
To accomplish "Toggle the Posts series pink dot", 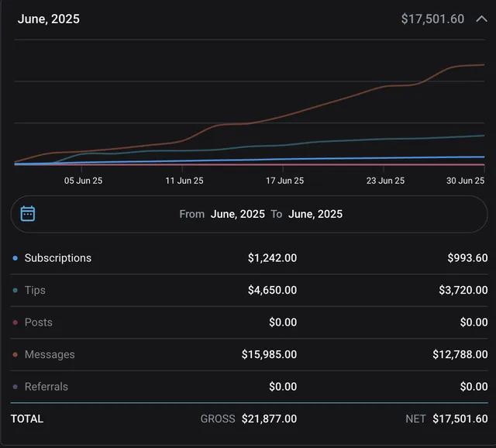I will 15,322.
